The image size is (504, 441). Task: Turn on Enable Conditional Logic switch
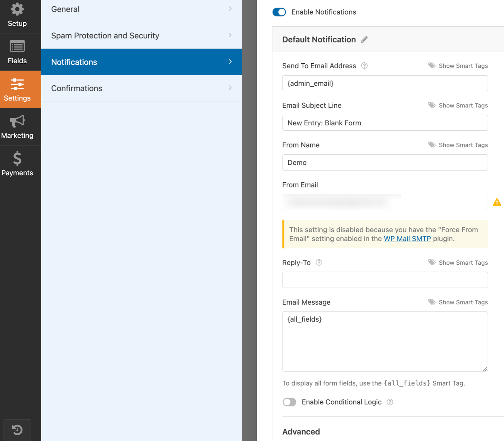[289, 402]
